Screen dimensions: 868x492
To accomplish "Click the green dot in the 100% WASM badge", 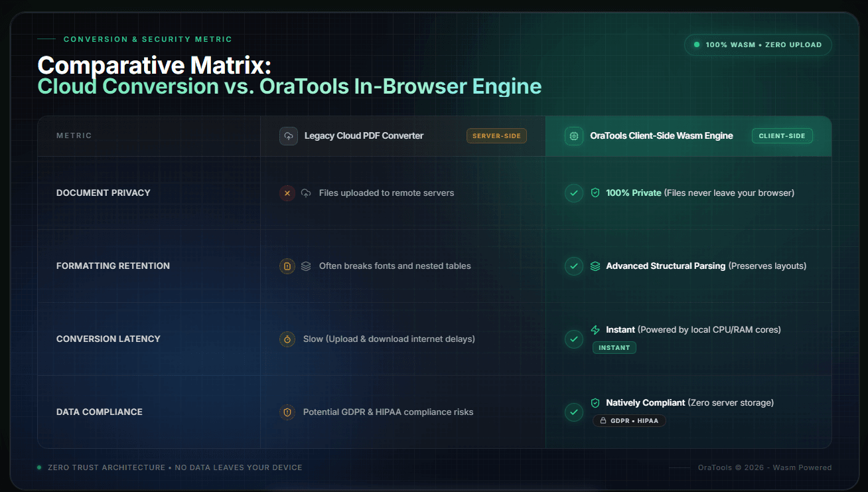I will click(x=697, y=45).
